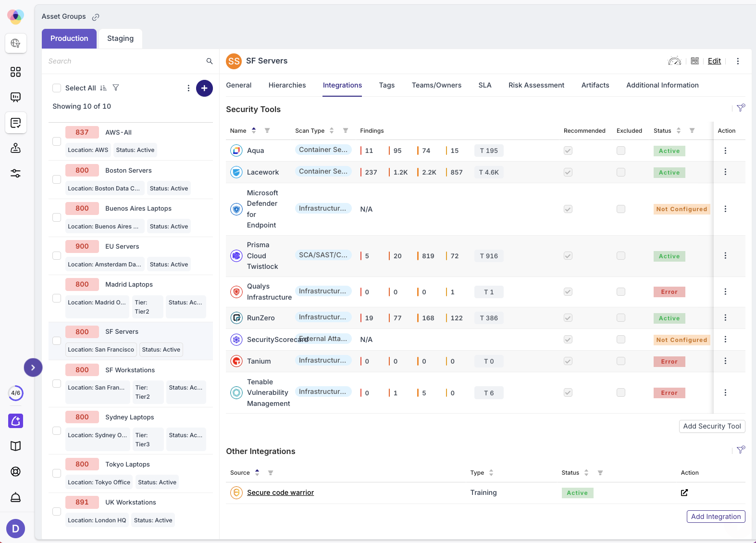756x543 pixels.
Task: Open the SF Servers header kebab menu
Action: tap(738, 61)
